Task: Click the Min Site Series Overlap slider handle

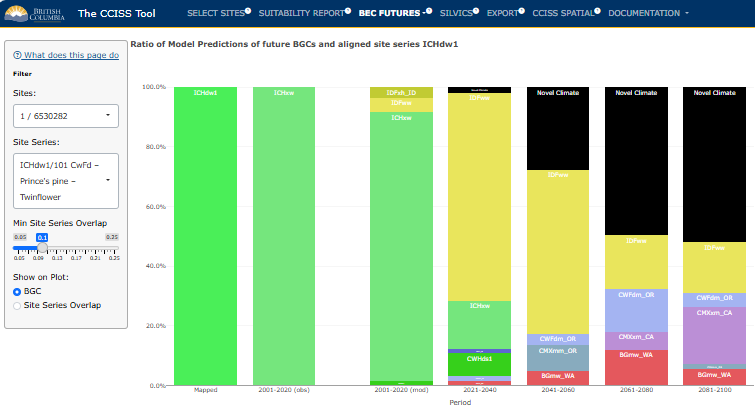Action: tap(42, 248)
